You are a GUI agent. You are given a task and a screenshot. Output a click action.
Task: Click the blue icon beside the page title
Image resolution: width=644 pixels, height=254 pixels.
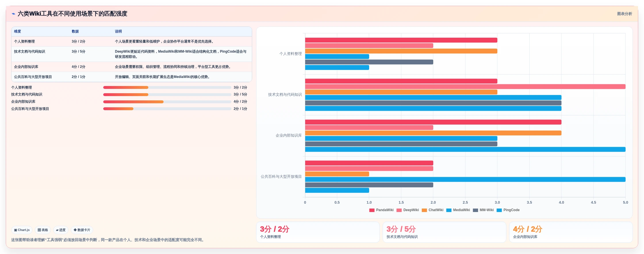tap(13, 14)
